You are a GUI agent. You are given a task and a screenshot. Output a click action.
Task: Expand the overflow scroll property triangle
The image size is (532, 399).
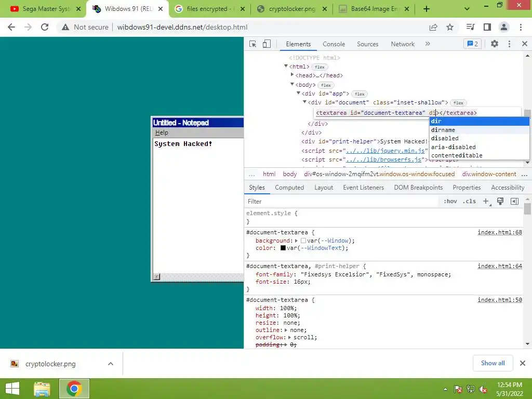289,337
